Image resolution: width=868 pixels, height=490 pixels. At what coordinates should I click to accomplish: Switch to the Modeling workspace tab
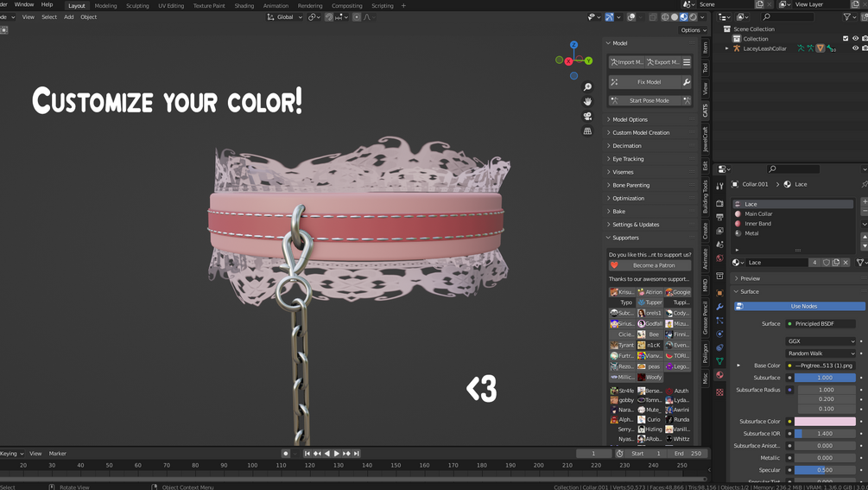coord(105,5)
